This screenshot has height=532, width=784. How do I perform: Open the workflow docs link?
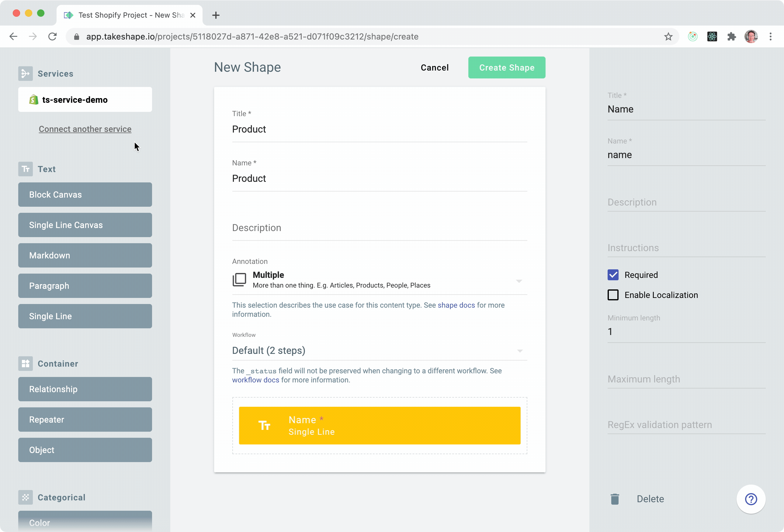click(x=256, y=380)
